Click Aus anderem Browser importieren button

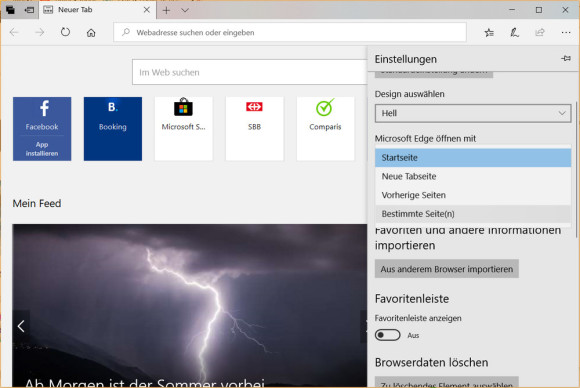[x=446, y=269]
